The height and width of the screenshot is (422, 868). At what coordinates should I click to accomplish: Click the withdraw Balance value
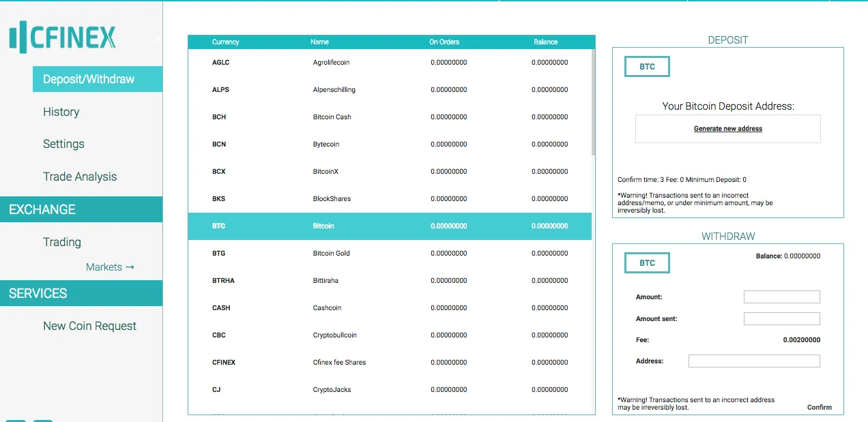pos(802,256)
